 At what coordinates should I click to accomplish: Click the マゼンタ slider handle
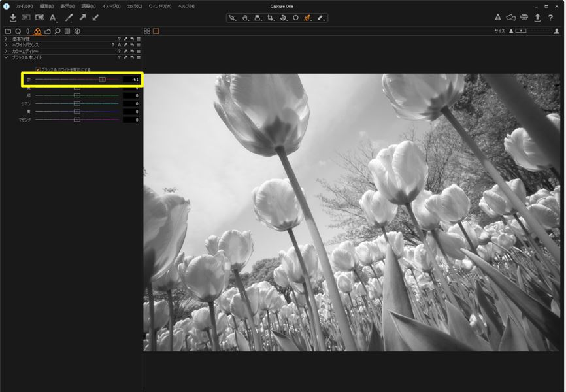(77, 120)
